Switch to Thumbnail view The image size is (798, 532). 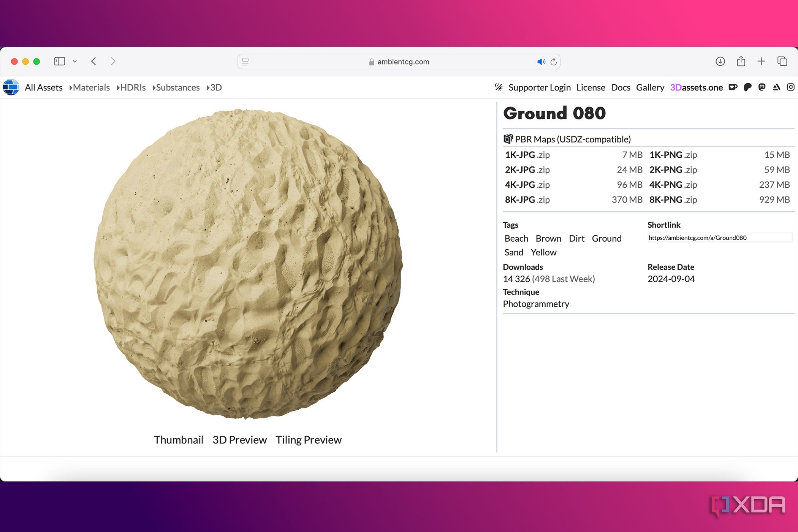coord(179,440)
